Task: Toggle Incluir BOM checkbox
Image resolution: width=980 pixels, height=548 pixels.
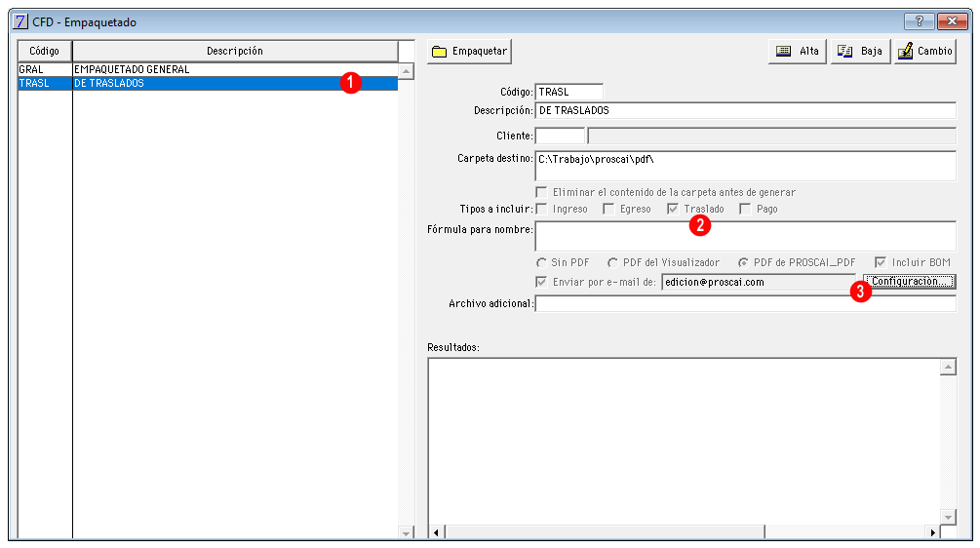Action: tap(880, 262)
